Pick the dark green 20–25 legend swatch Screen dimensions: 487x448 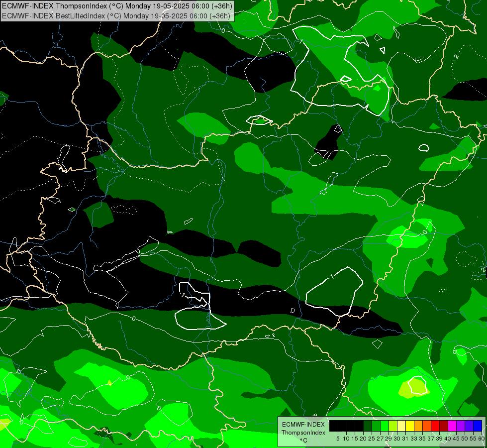pyautogui.click(x=368, y=426)
